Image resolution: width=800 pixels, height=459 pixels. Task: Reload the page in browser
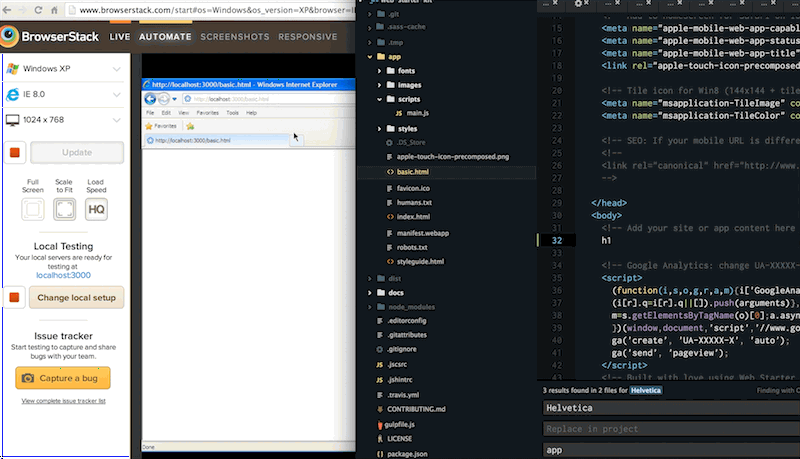coord(38,10)
